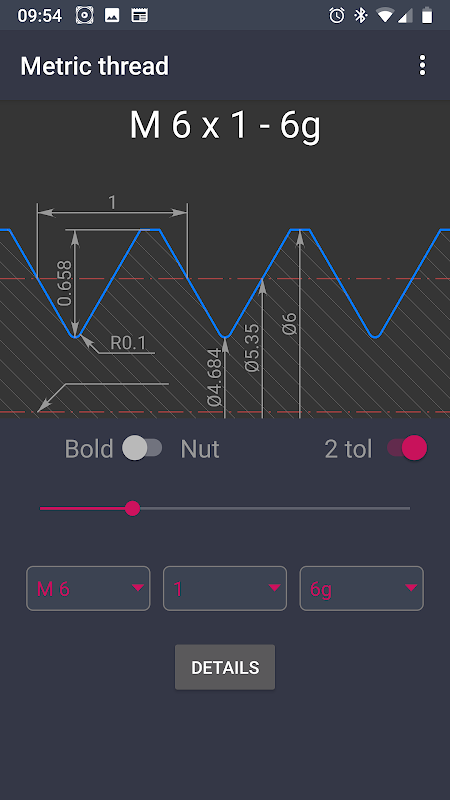Tap the alarm clock status icon
The image size is (450, 800).
(x=337, y=16)
